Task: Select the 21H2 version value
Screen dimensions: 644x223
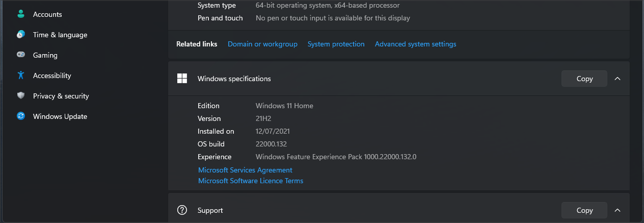Action: 263,118
